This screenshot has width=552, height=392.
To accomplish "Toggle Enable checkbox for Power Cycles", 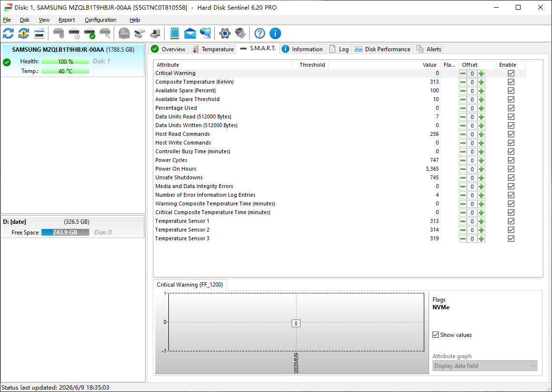I will [x=511, y=160].
